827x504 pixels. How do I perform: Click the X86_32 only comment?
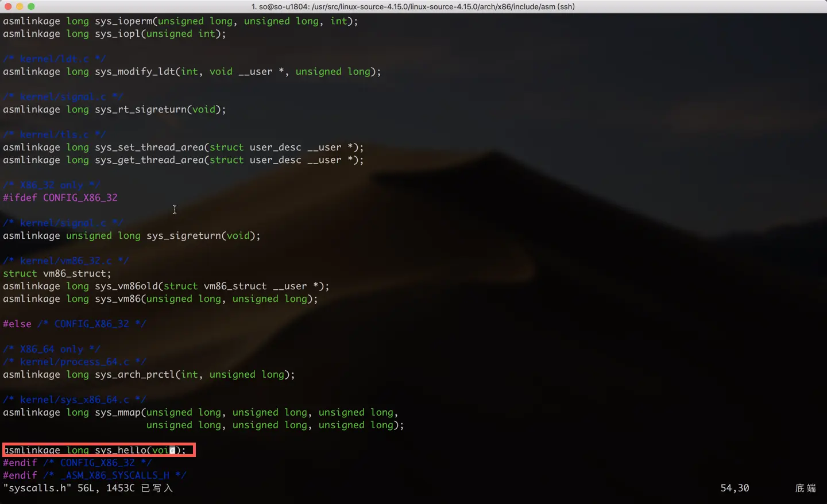tap(52, 185)
